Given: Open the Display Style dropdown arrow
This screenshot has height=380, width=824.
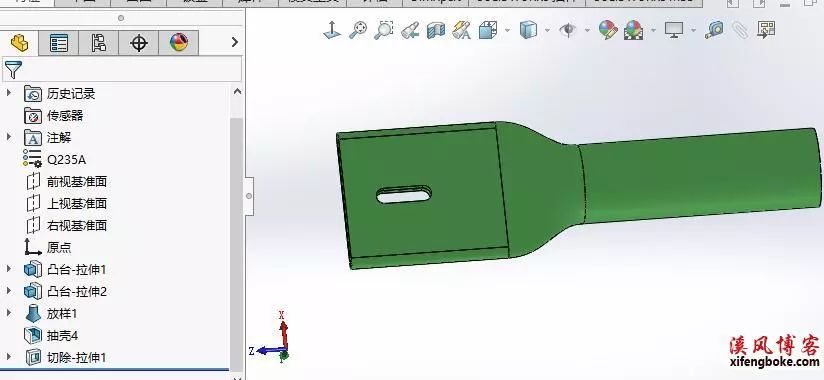Looking at the screenshot, I should pyautogui.click(x=547, y=30).
